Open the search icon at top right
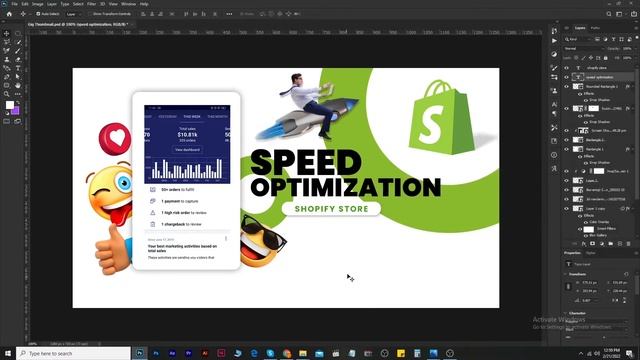640x360 pixels. 609,14
